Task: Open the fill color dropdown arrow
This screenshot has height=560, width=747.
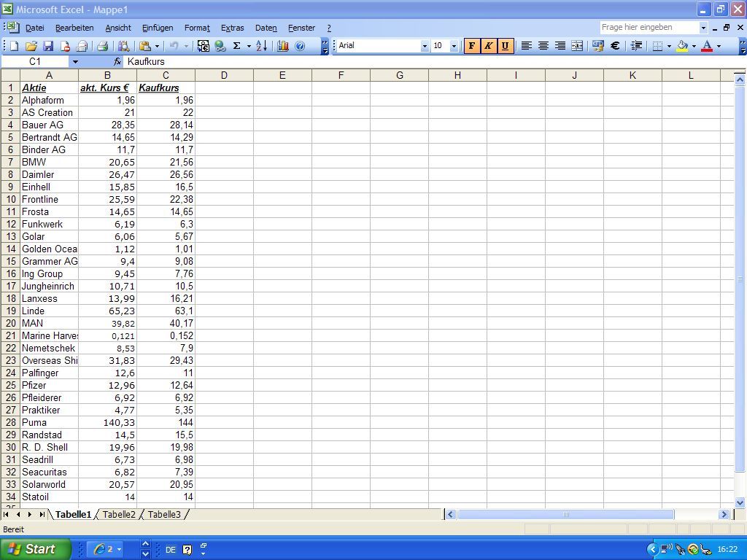Action: tap(694, 46)
